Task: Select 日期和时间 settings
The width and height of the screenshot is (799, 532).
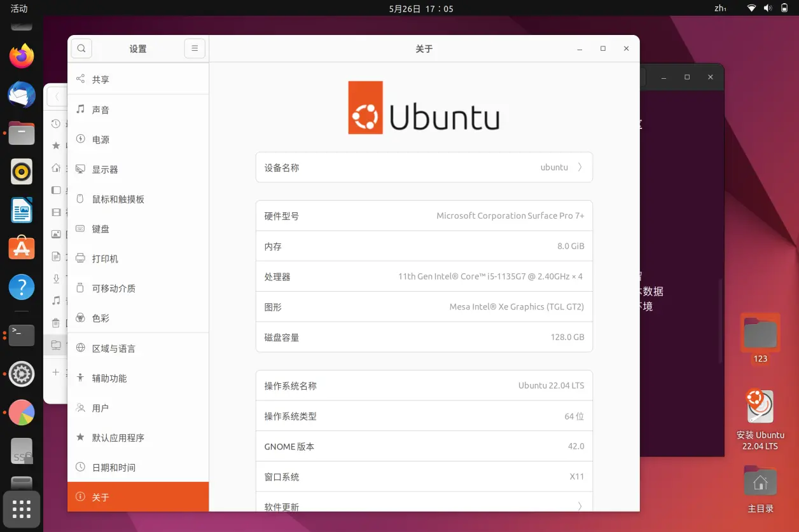Action: pos(138,467)
